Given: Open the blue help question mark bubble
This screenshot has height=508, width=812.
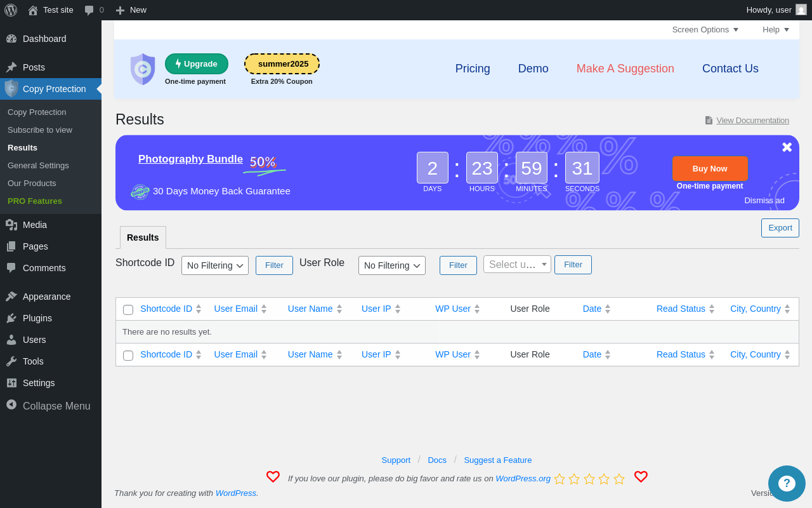Looking at the screenshot, I should [x=787, y=483].
